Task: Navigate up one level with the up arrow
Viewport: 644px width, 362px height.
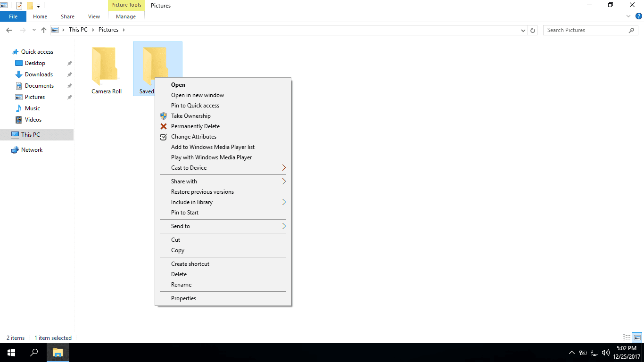Action: [43, 30]
